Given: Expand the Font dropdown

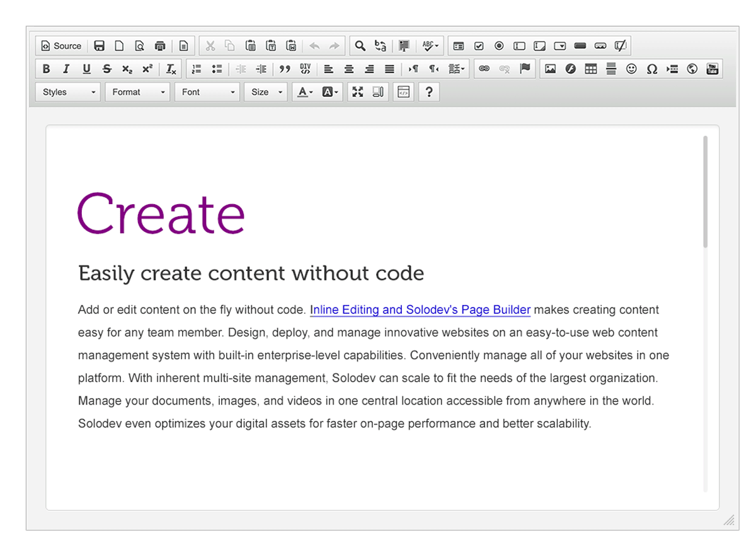Looking at the screenshot, I should (207, 92).
